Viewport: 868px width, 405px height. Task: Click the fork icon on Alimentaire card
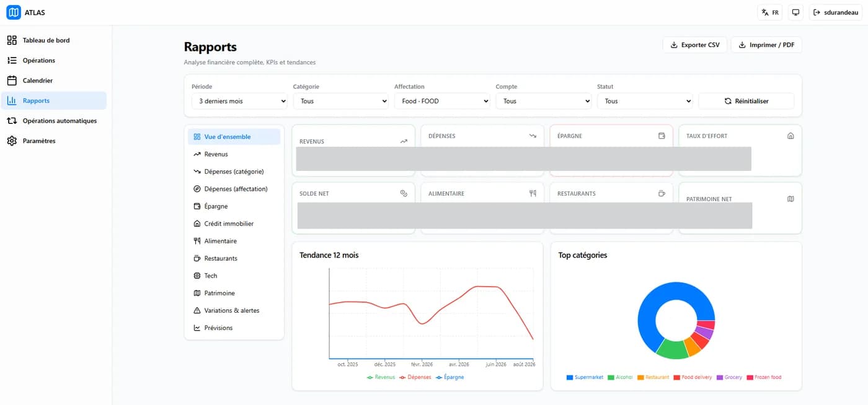point(533,193)
